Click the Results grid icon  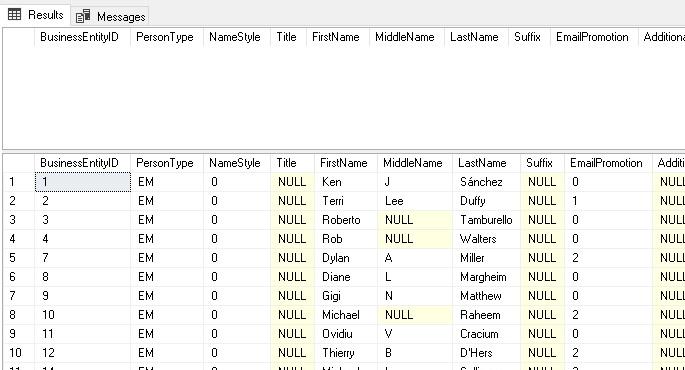pyautogui.click(x=14, y=14)
